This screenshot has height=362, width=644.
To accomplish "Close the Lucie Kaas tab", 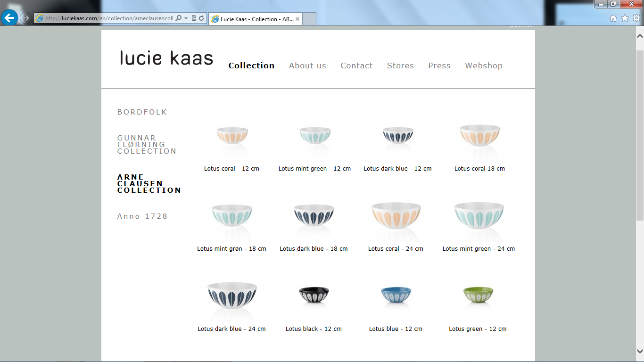I will coord(297,19).
